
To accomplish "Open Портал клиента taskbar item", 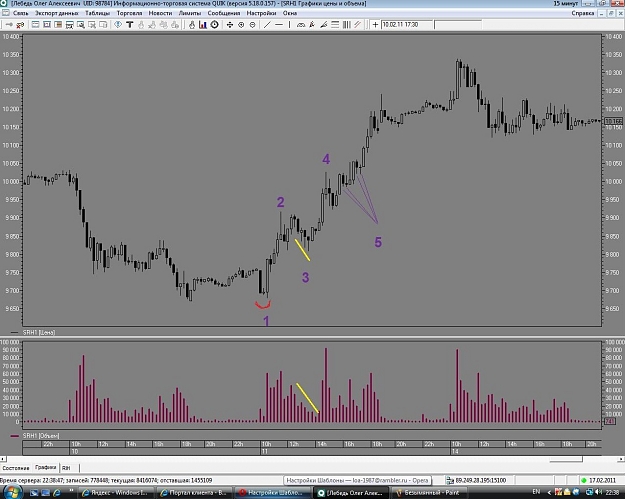I will [x=194, y=493].
